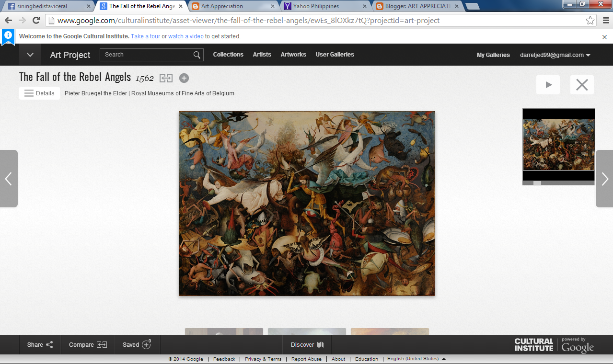
Task: Open a new browser tab
Action: click(x=472, y=6)
